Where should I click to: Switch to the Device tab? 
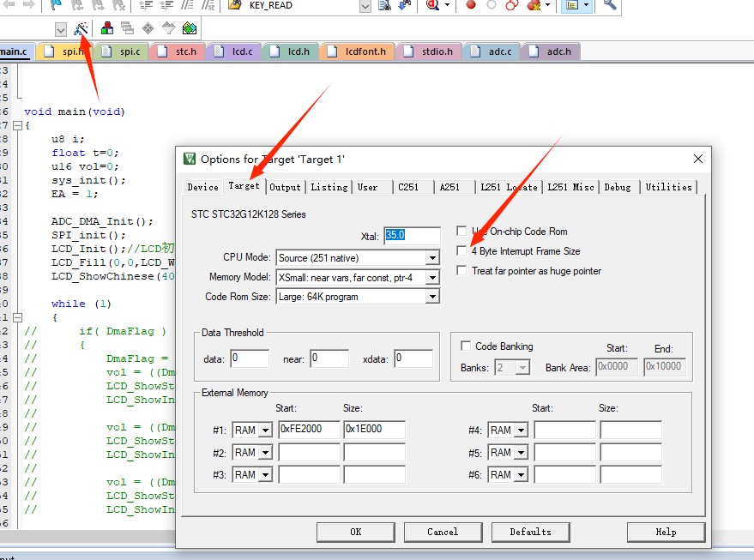(x=202, y=187)
